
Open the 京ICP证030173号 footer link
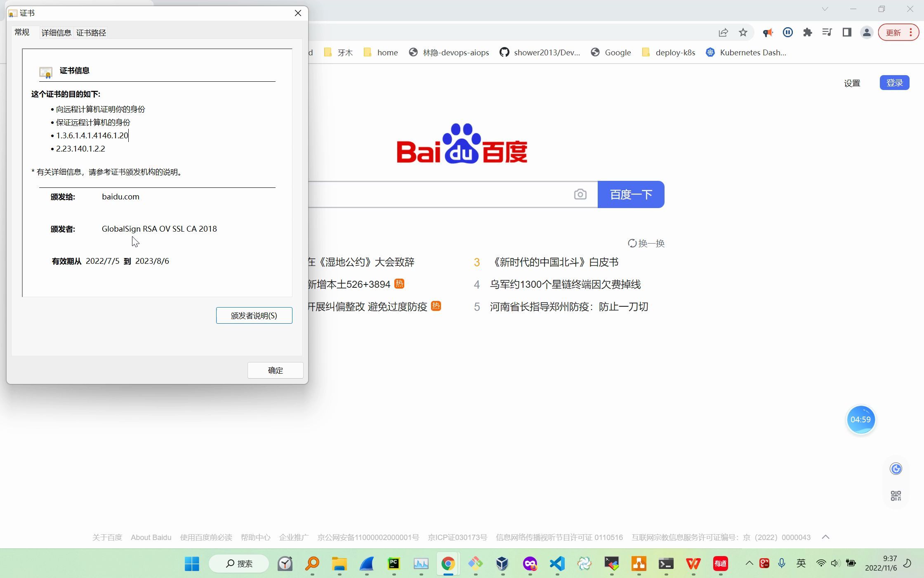pyautogui.click(x=457, y=538)
